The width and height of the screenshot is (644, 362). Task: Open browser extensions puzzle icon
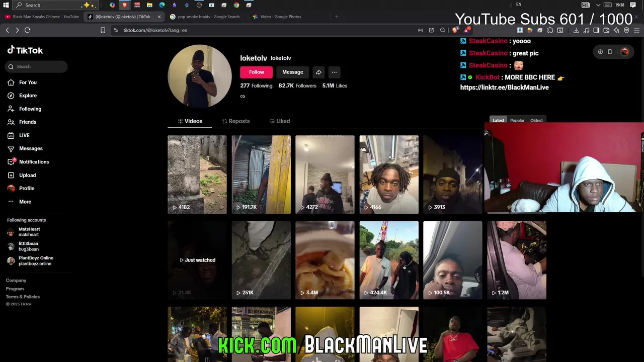click(550, 30)
